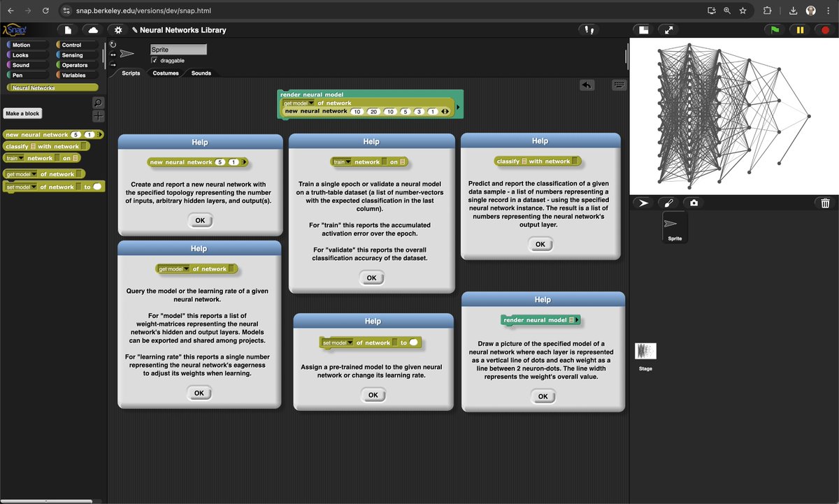839x504 pixels.
Task: Expand arrows on palette new neural network block
Action: [99, 134]
